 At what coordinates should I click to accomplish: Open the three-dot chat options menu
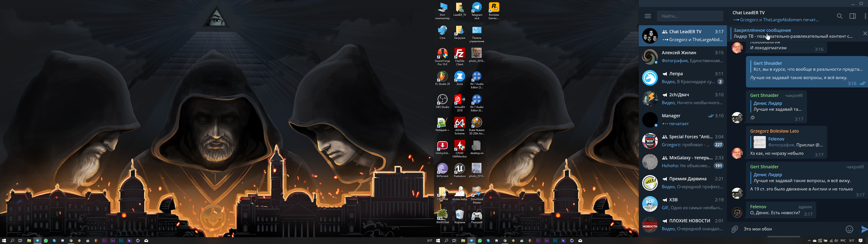pyautogui.click(x=865, y=16)
